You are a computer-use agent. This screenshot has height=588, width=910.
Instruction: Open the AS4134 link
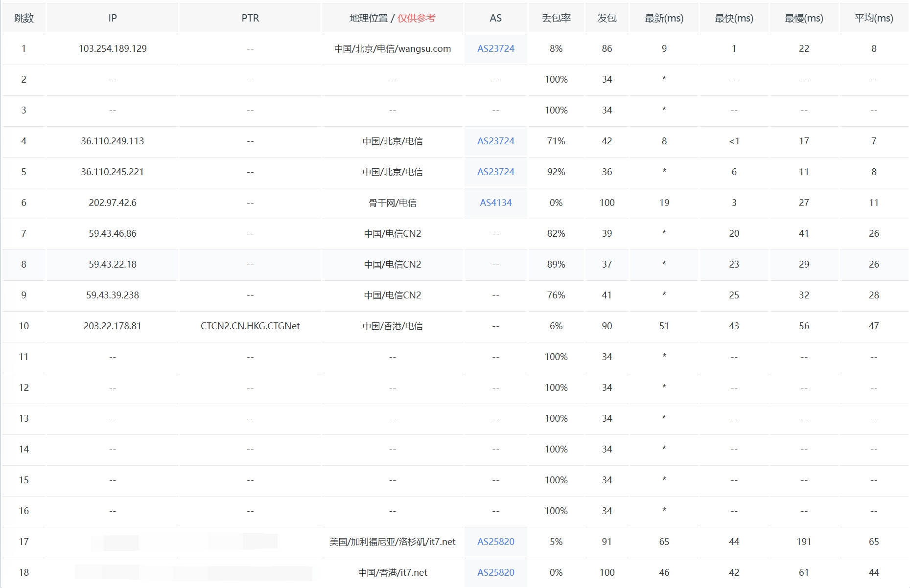pyautogui.click(x=495, y=203)
